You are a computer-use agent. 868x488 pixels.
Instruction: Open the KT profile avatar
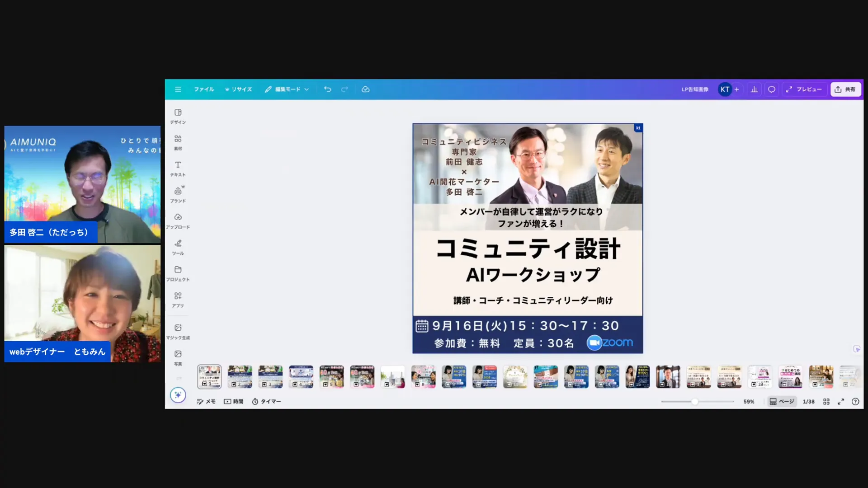[x=725, y=89]
